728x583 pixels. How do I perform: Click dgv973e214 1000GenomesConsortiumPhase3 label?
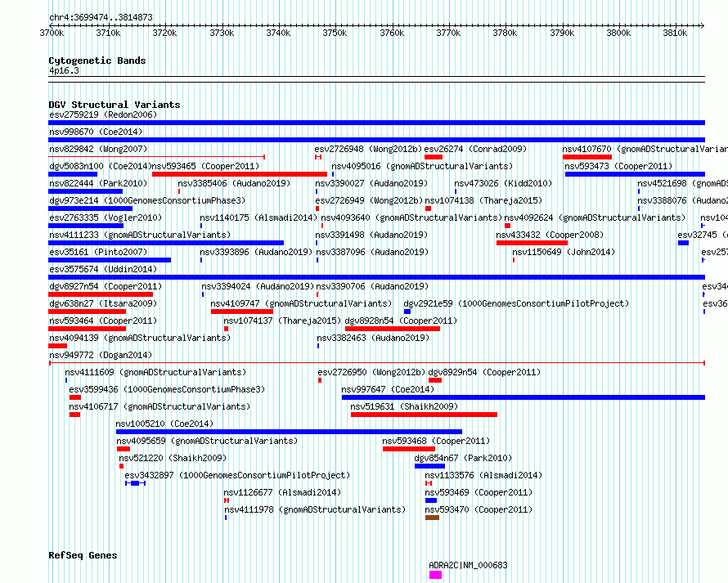tap(147, 200)
